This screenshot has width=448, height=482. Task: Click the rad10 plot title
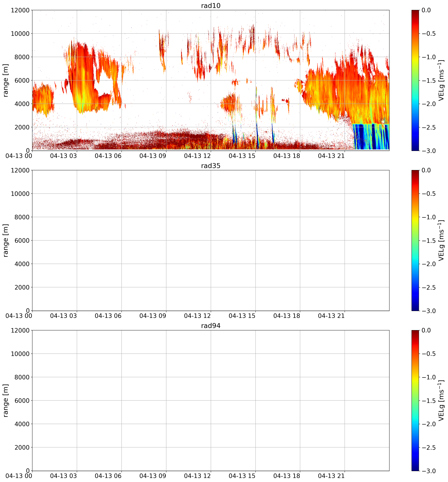[x=211, y=6]
